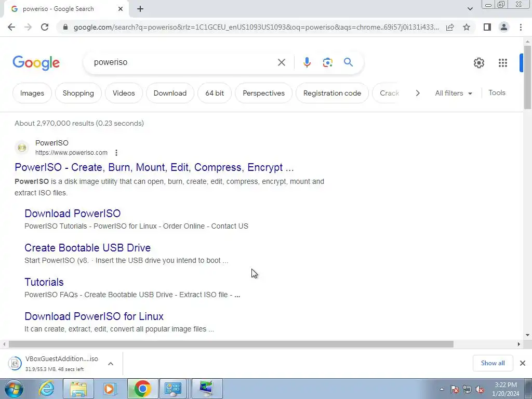This screenshot has height=399, width=532.
Task: Apply the Download search chip
Action: click(170, 93)
